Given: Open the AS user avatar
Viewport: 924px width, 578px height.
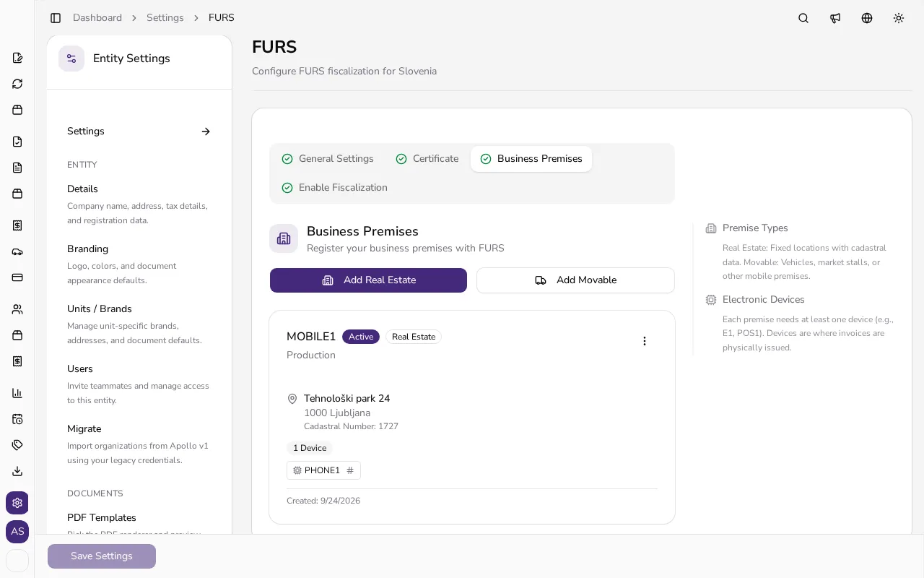Looking at the screenshot, I should (17, 532).
